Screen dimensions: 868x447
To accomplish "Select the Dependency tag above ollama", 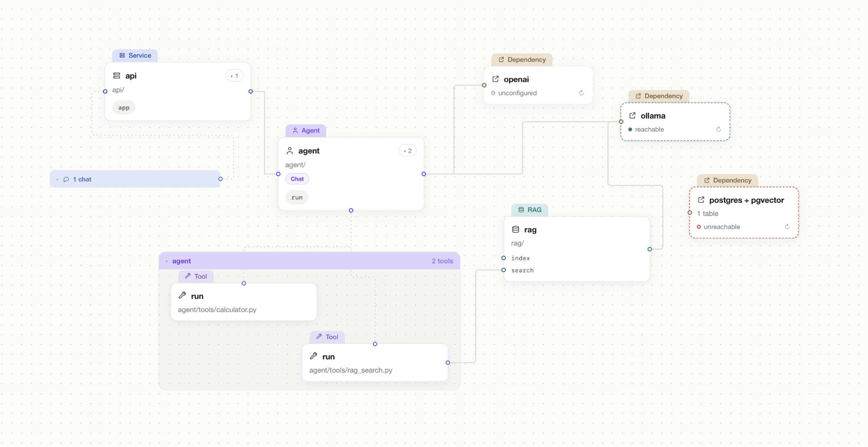I will (659, 96).
